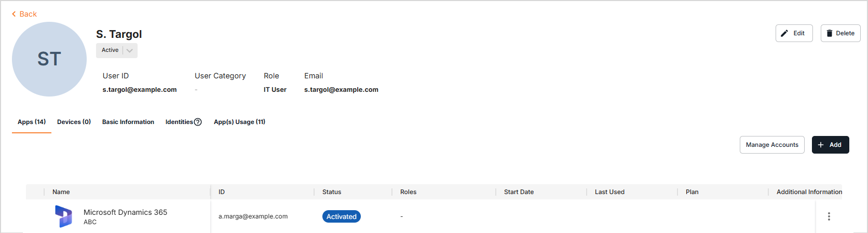The width and height of the screenshot is (868, 233).
Task: Select the Identities tab
Action: click(x=179, y=122)
